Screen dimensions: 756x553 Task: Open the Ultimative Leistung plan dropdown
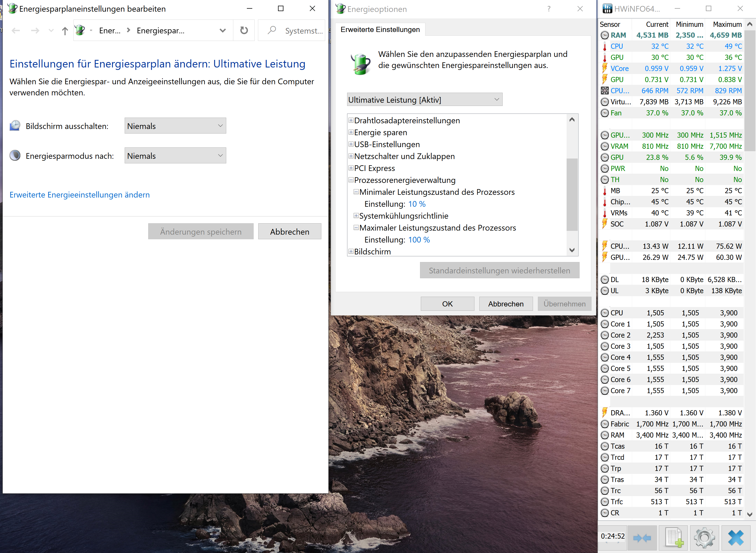point(424,100)
